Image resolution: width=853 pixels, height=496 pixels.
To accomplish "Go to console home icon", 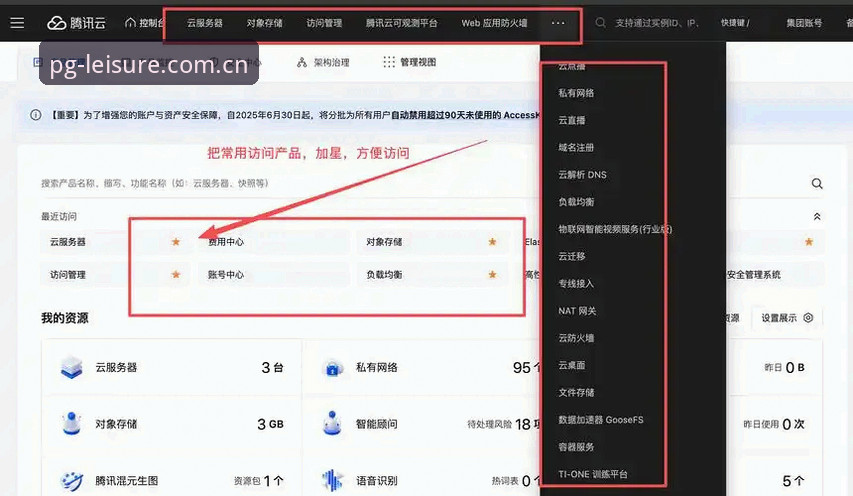I will click(130, 22).
